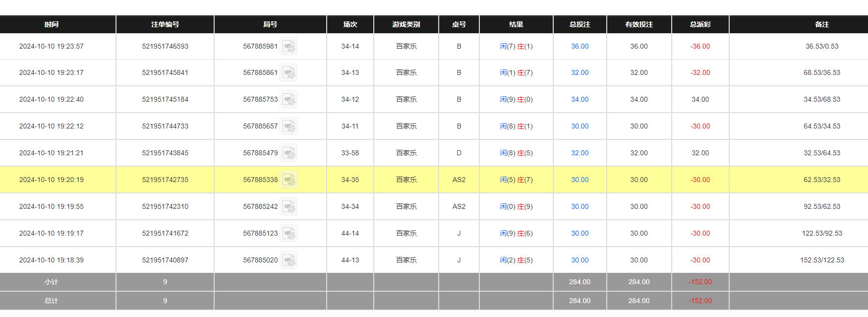Open the video replay for game 567885753
Viewport: 868px width, 317px height.
[289, 99]
